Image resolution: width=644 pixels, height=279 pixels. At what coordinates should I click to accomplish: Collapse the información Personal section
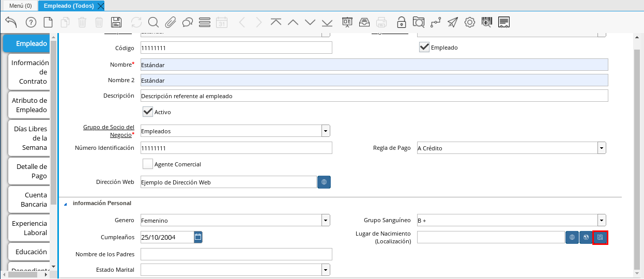[x=66, y=204]
